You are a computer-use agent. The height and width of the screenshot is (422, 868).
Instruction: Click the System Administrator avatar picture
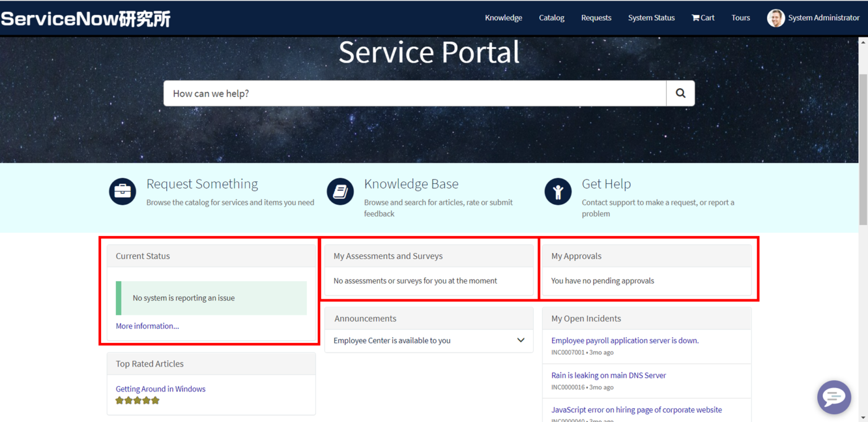[776, 18]
